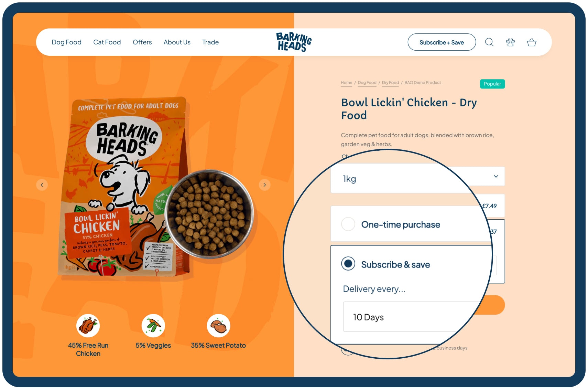Select Subscribe & save radio button
This screenshot has height=390, width=588.
348,264
